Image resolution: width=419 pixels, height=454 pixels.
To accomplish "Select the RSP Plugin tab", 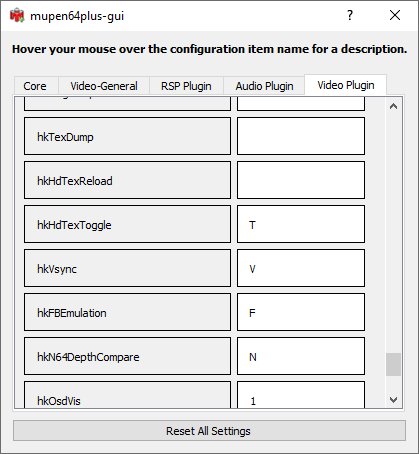I will pyautogui.click(x=186, y=86).
